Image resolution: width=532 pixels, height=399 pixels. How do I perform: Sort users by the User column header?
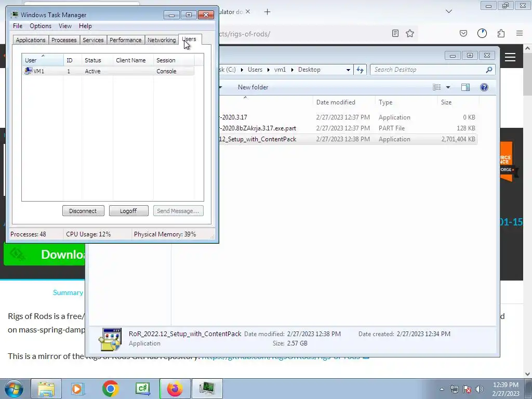[x=43, y=60]
